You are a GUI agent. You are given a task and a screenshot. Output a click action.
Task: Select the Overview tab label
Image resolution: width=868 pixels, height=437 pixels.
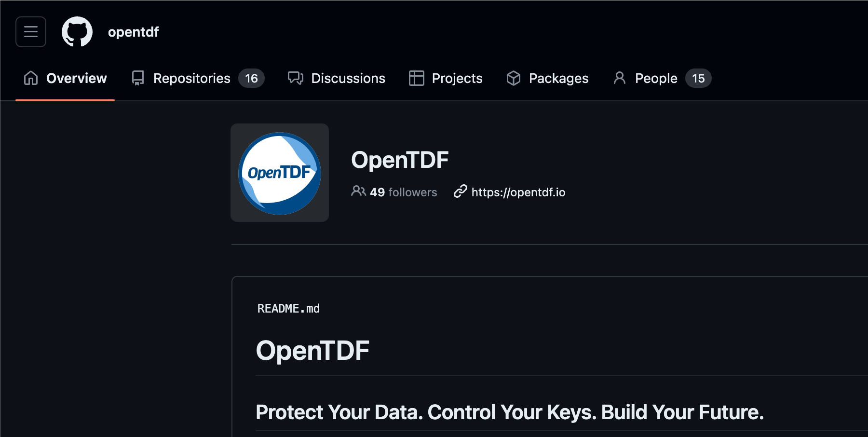[x=76, y=78]
